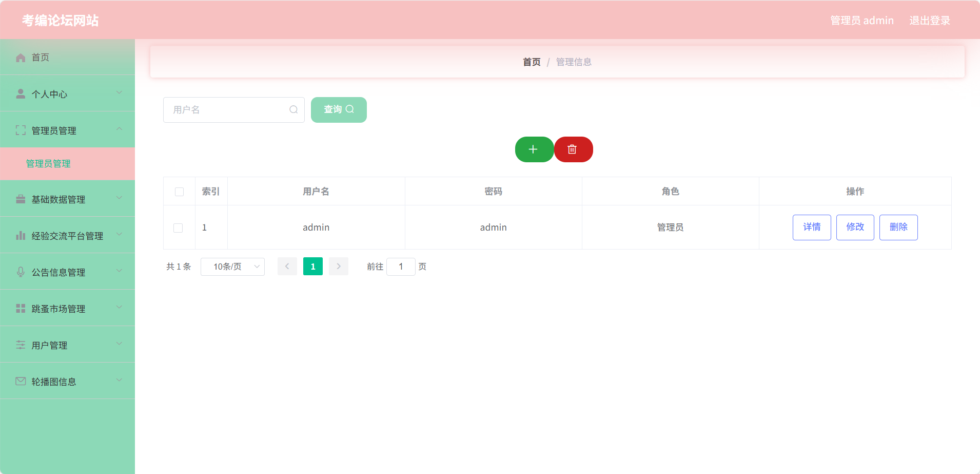Click the briefcase icon for 基础数据管理
Image resolution: width=980 pixels, height=474 pixels.
click(21, 199)
